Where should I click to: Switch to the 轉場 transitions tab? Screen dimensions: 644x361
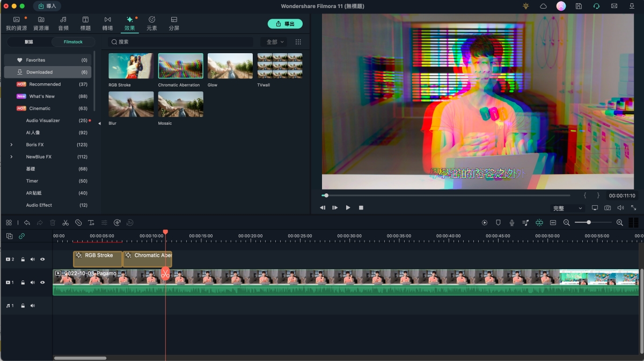pos(107,23)
